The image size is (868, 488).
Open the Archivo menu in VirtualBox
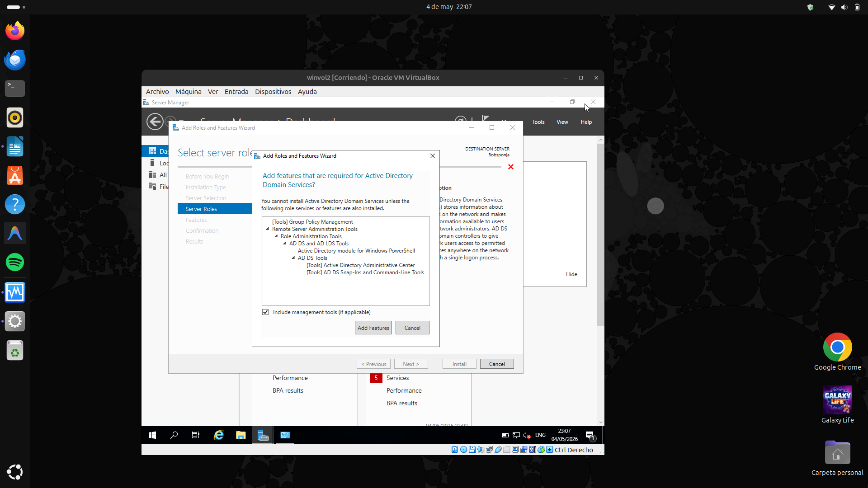coord(157,92)
